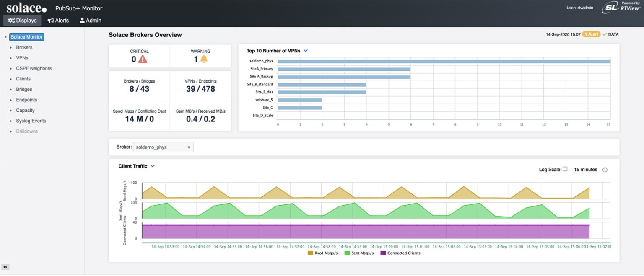Click the Admin user icon

(83, 20)
